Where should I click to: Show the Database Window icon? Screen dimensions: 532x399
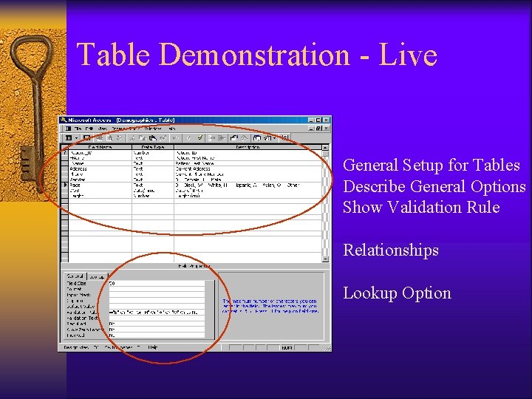tap(257, 137)
